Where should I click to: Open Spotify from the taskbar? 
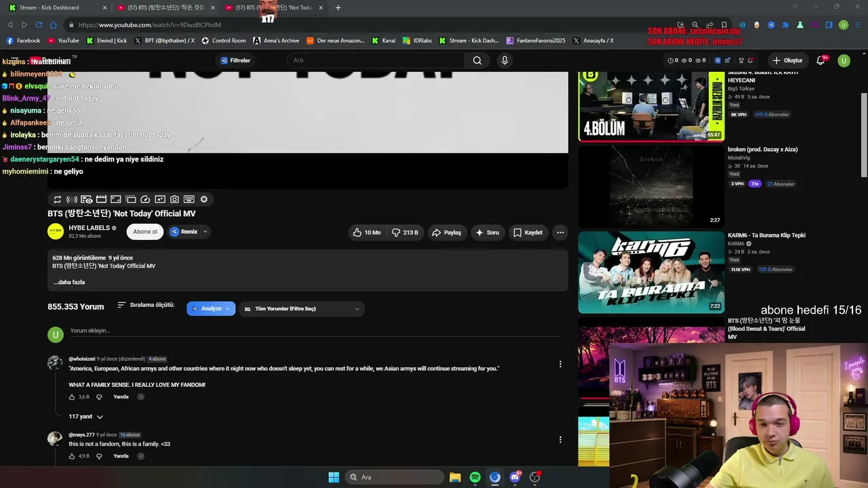(475, 477)
